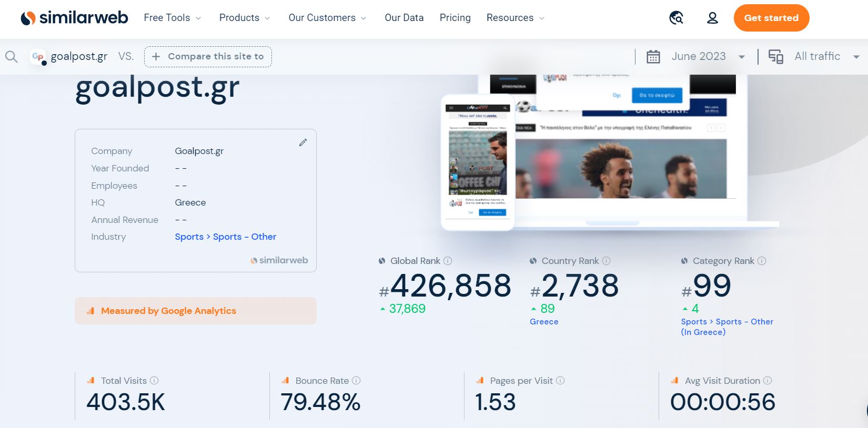
Task: Click the HQ value Greece
Action: (x=190, y=202)
